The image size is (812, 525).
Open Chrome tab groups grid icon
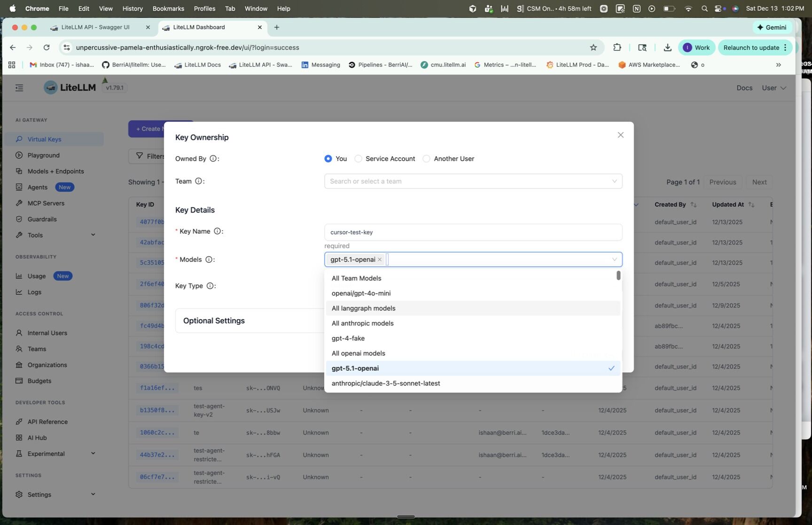[x=12, y=65]
